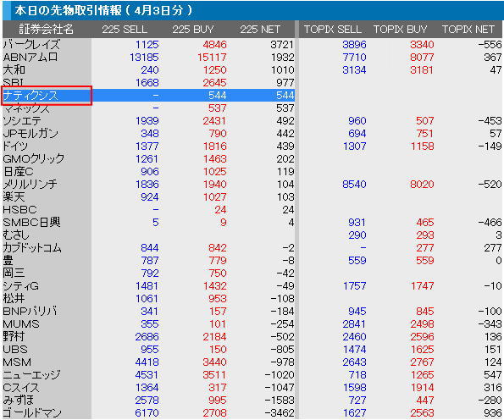Click the TOPIX BUY column header
The image size is (504, 420).
400,30
